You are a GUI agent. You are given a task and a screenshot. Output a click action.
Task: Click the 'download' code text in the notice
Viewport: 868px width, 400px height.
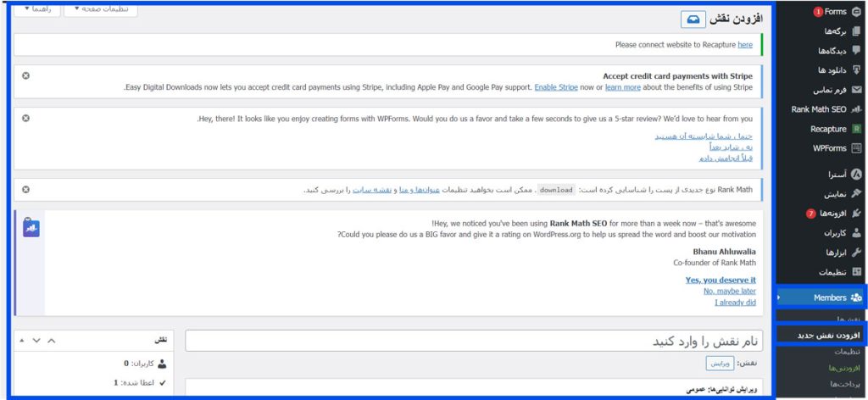pyautogui.click(x=556, y=190)
